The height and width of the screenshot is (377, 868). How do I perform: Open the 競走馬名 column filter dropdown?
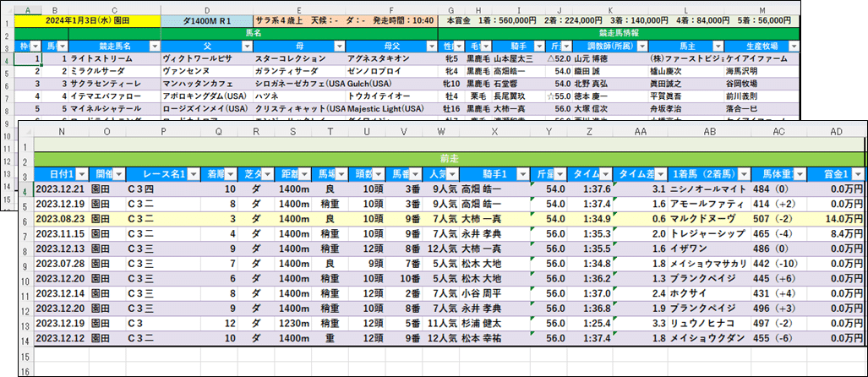156,46
